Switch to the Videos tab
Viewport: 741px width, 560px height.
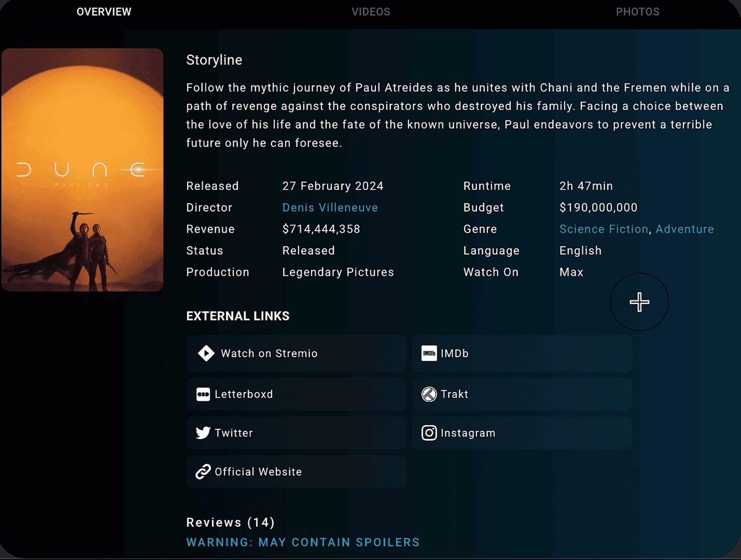371,12
